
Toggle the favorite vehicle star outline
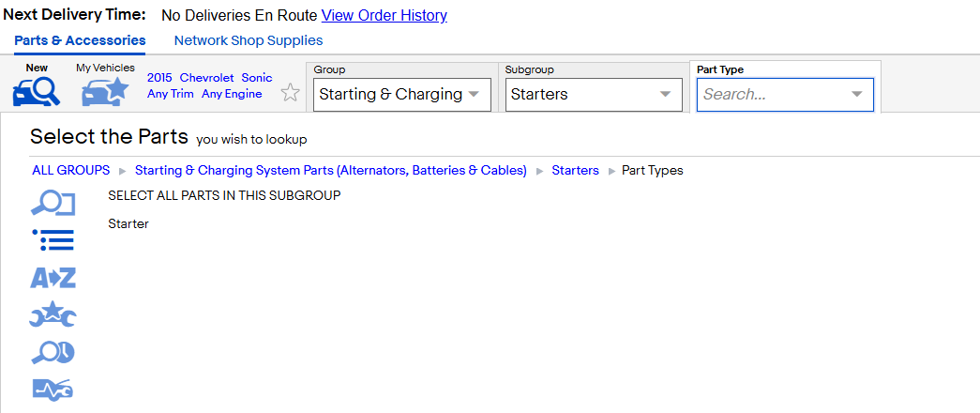(290, 93)
